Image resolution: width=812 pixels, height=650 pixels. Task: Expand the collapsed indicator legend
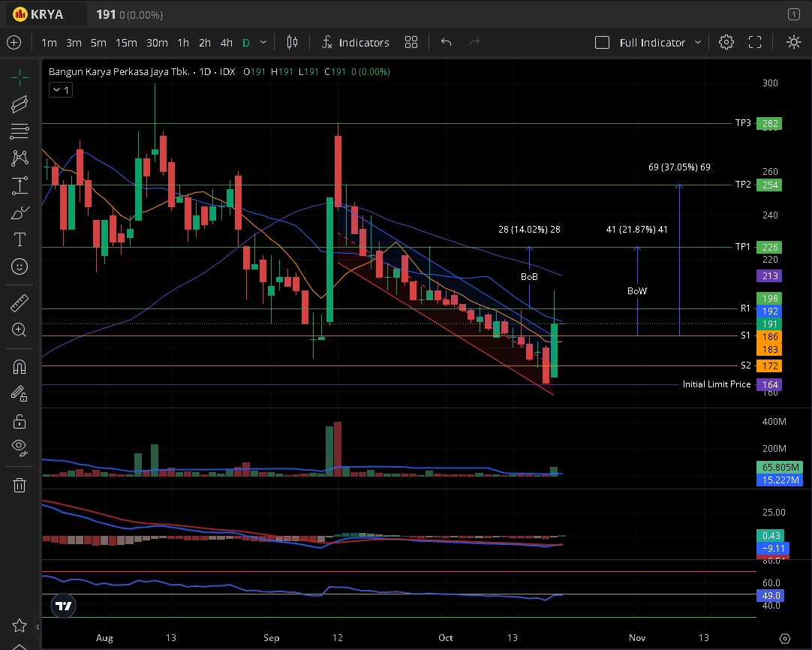tap(60, 90)
